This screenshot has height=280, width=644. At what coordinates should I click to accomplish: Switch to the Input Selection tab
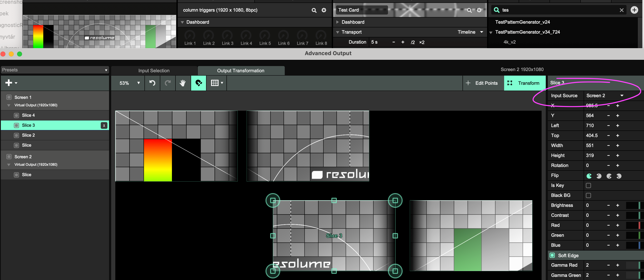[154, 71]
